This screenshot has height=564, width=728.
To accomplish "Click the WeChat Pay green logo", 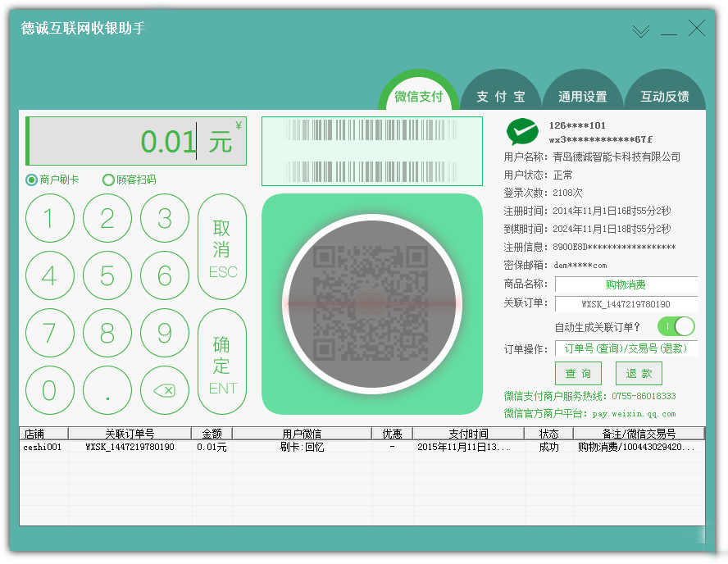I will tap(522, 132).
